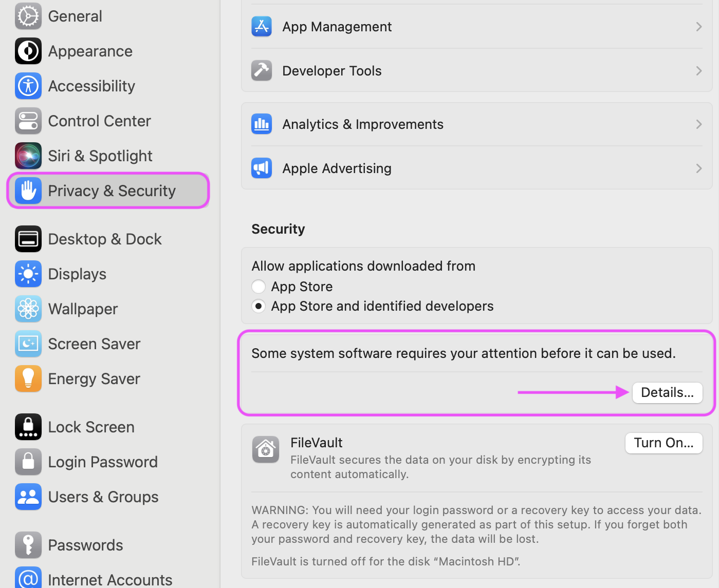Click the Energy Saver lightbulb icon
The height and width of the screenshot is (588, 719).
coord(28,378)
